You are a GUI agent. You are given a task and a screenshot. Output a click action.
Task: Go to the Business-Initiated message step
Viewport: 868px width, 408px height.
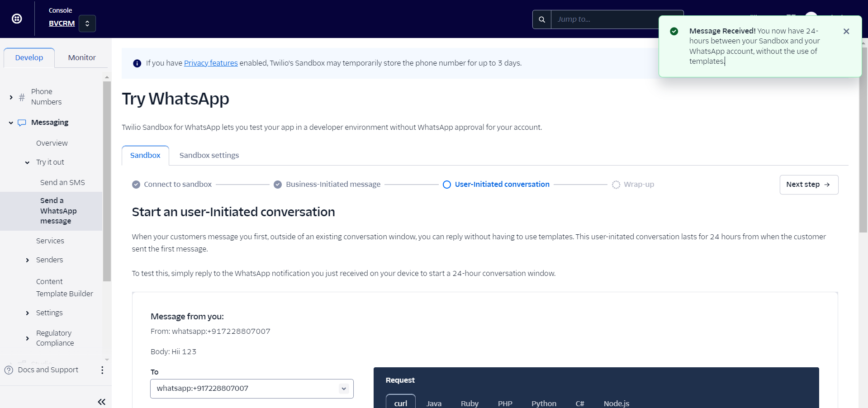tap(327, 184)
